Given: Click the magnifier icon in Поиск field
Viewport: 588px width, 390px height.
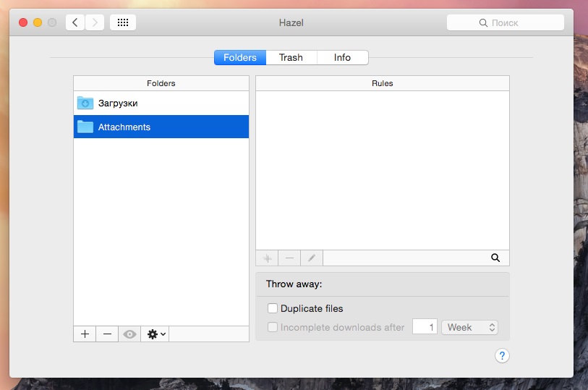Looking at the screenshot, I should [x=483, y=23].
